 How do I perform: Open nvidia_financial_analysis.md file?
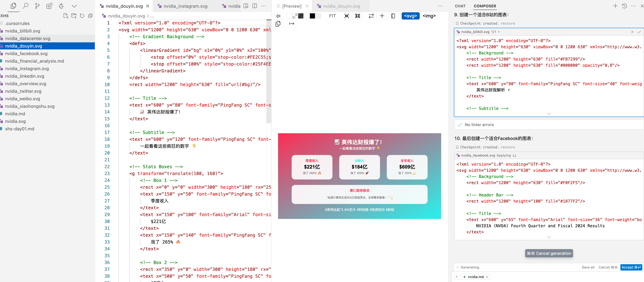48,61
